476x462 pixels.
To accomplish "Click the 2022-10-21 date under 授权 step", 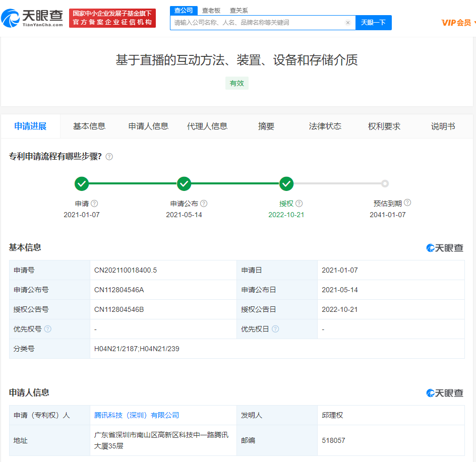I will click(286, 215).
